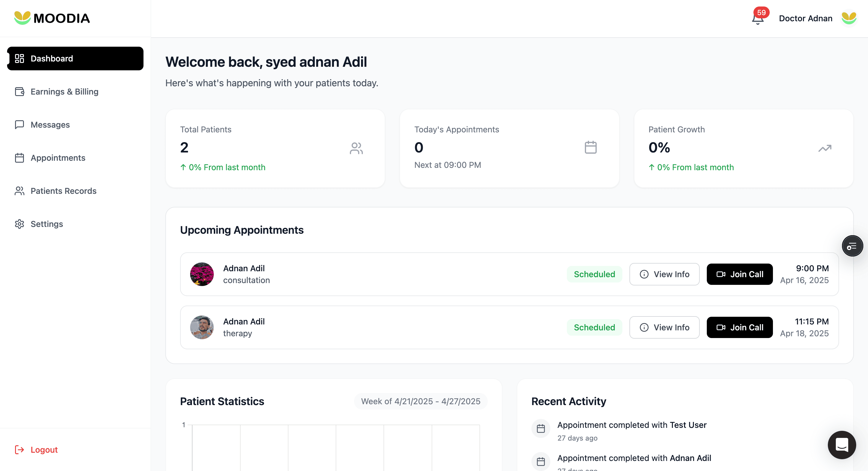Click the Week of 4/21/2025 date badge

[420, 401]
